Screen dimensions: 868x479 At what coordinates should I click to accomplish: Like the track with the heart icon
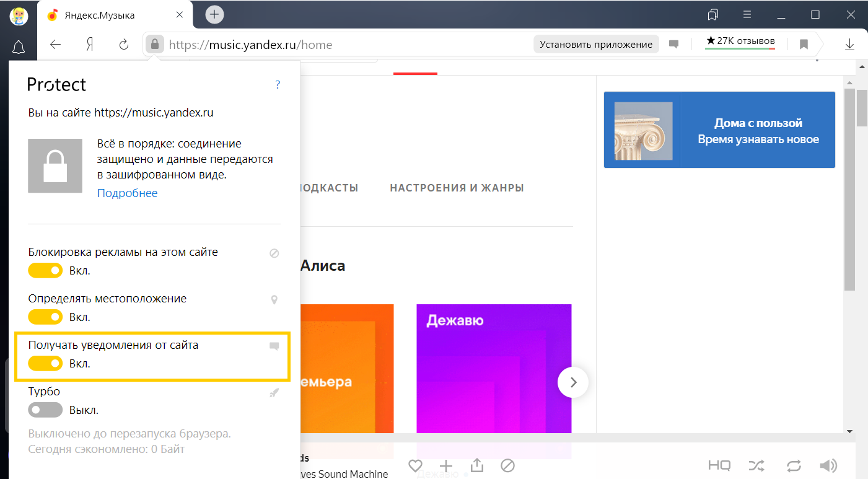415,465
